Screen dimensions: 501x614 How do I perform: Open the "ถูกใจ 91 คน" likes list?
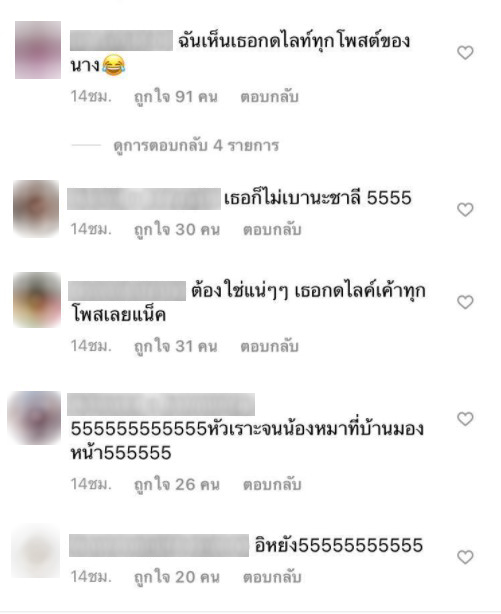pyautogui.click(x=176, y=97)
